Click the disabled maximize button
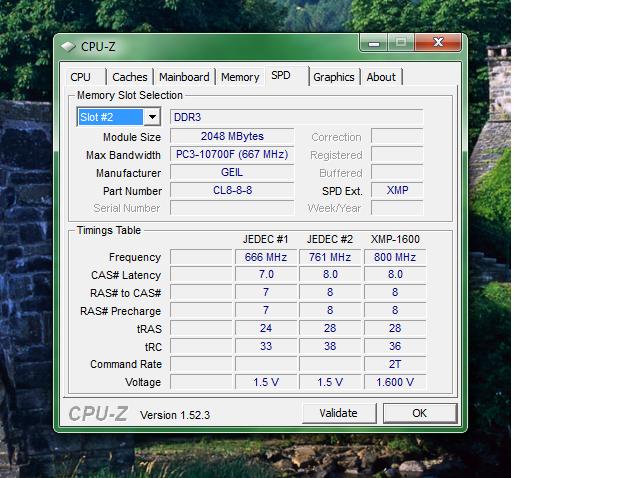The width and height of the screenshot is (640, 478). point(401,42)
